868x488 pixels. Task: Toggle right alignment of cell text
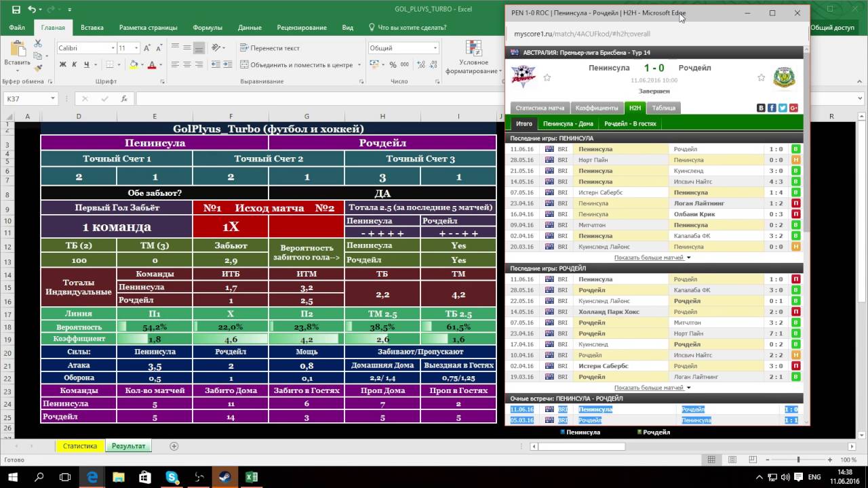(x=198, y=65)
